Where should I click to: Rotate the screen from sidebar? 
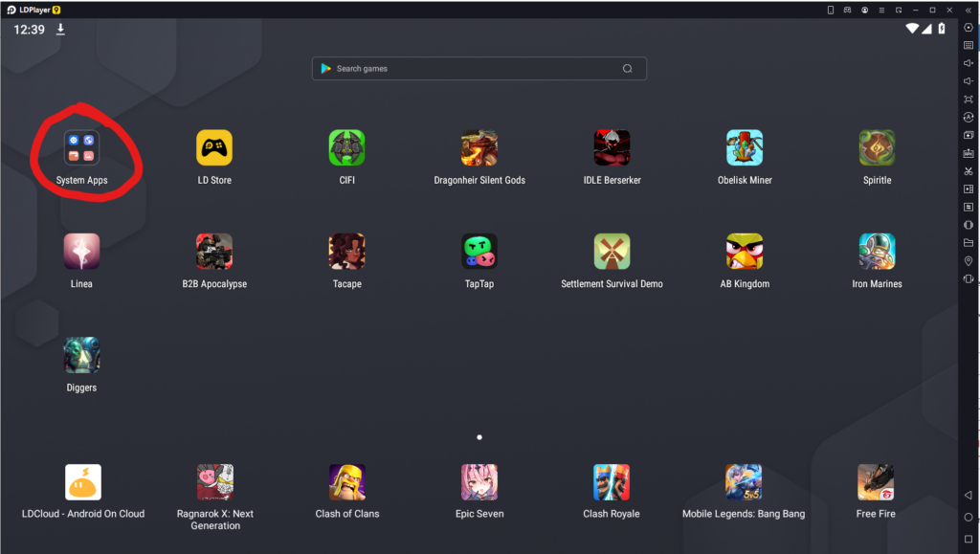969,279
